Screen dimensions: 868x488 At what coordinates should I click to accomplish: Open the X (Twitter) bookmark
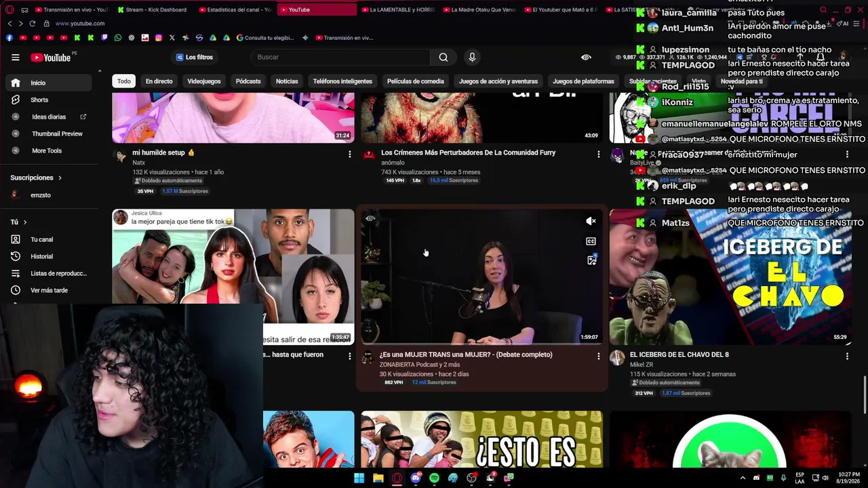172,38
